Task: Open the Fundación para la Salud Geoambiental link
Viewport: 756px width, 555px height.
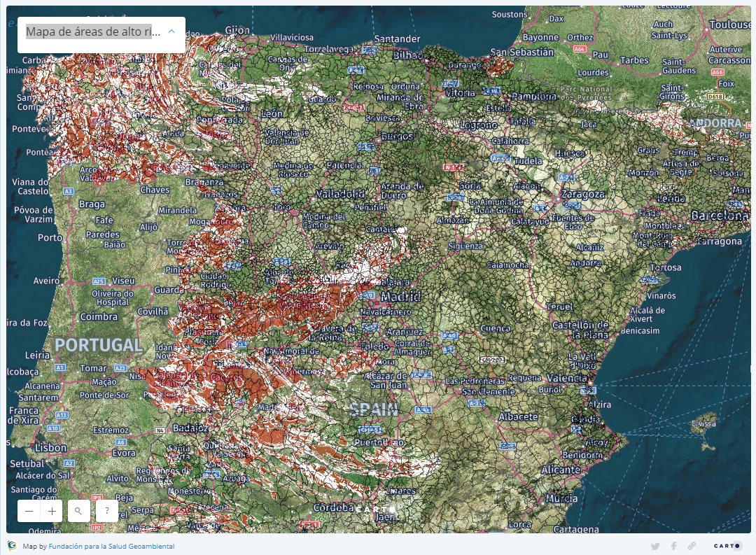Action: [x=111, y=546]
